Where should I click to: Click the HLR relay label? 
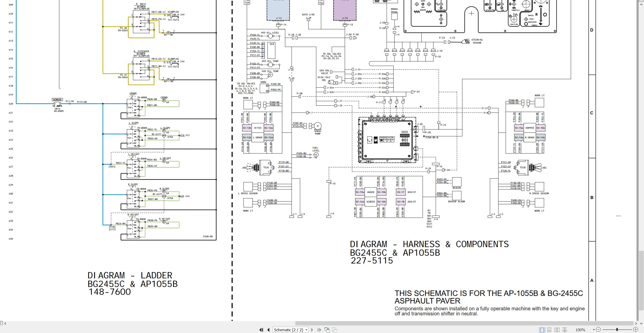pos(272,44)
